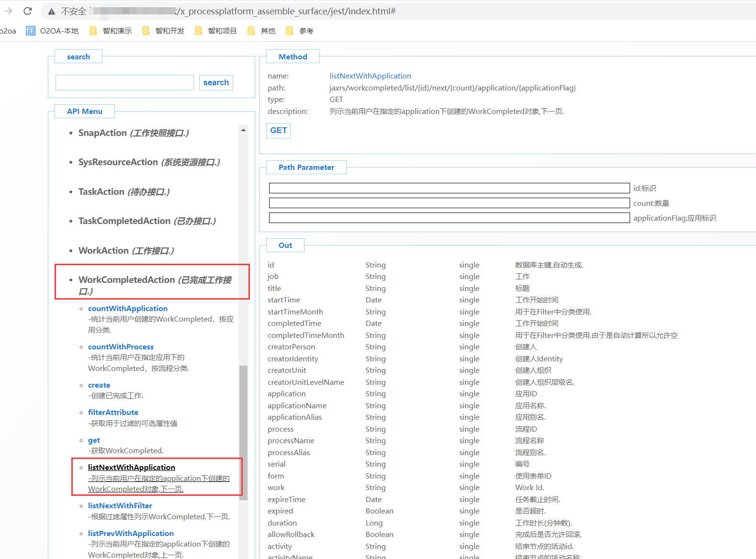Click the applicationFlag path parameter field
The image size is (756, 559).
tap(449, 218)
